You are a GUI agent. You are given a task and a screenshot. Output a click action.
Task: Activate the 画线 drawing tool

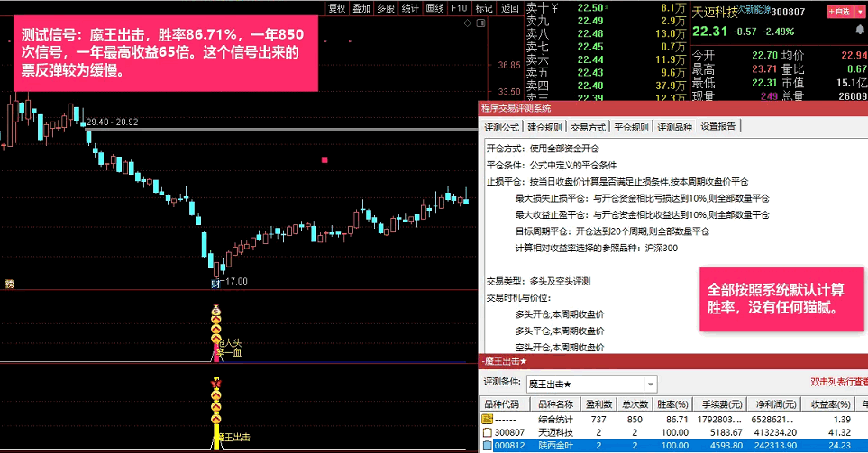point(435,8)
